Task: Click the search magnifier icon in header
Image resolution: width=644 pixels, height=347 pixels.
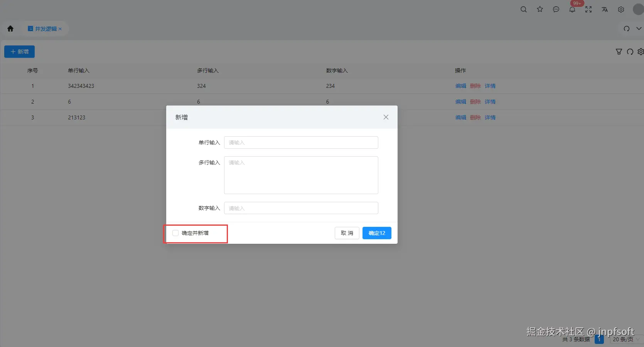Action: [523, 9]
